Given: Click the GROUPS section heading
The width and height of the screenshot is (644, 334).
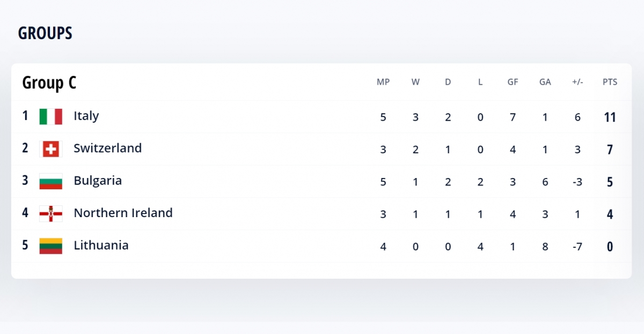Looking at the screenshot, I should pyautogui.click(x=45, y=33).
